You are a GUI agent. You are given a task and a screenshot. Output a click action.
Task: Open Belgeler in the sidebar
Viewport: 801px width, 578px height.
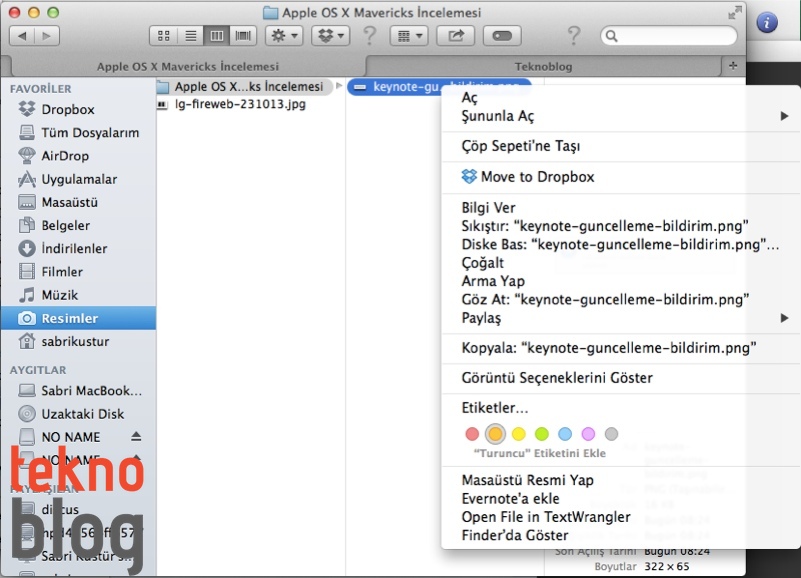click(79, 225)
